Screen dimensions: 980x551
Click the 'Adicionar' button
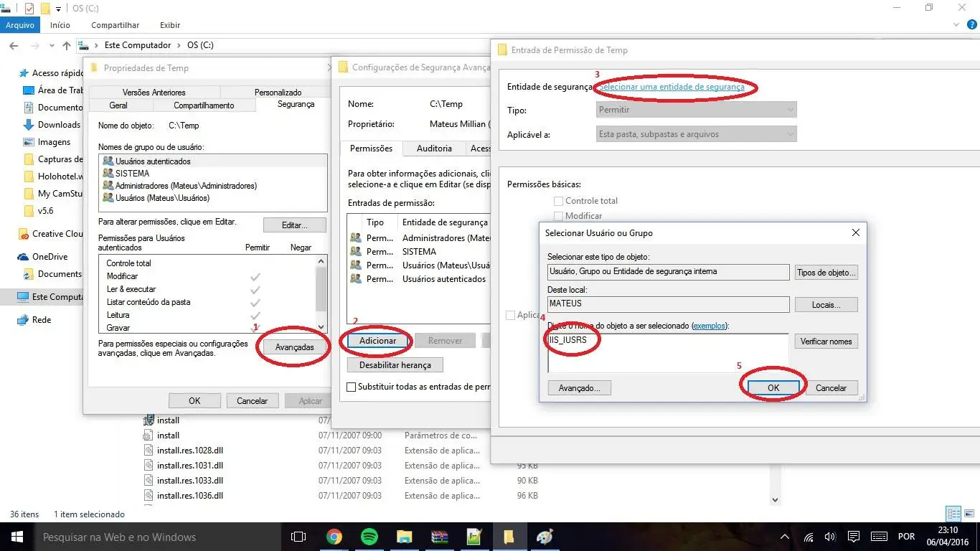(x=377, y=341)
